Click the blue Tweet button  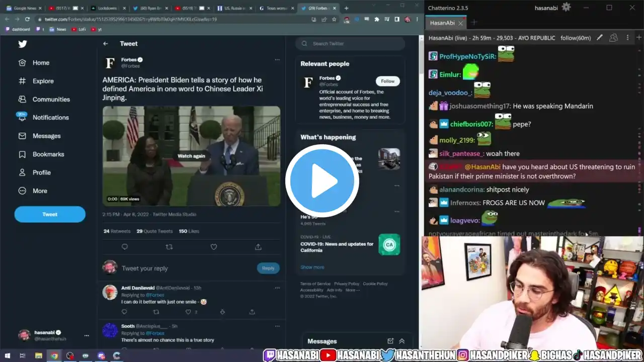pyautogui.click(x=50, y=214)
